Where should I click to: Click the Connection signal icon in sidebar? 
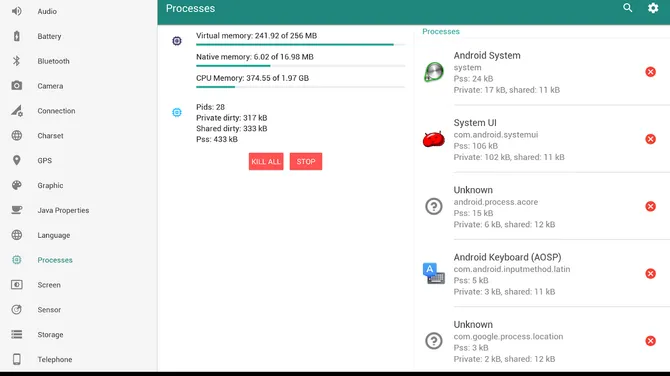(x=17, y=111)
